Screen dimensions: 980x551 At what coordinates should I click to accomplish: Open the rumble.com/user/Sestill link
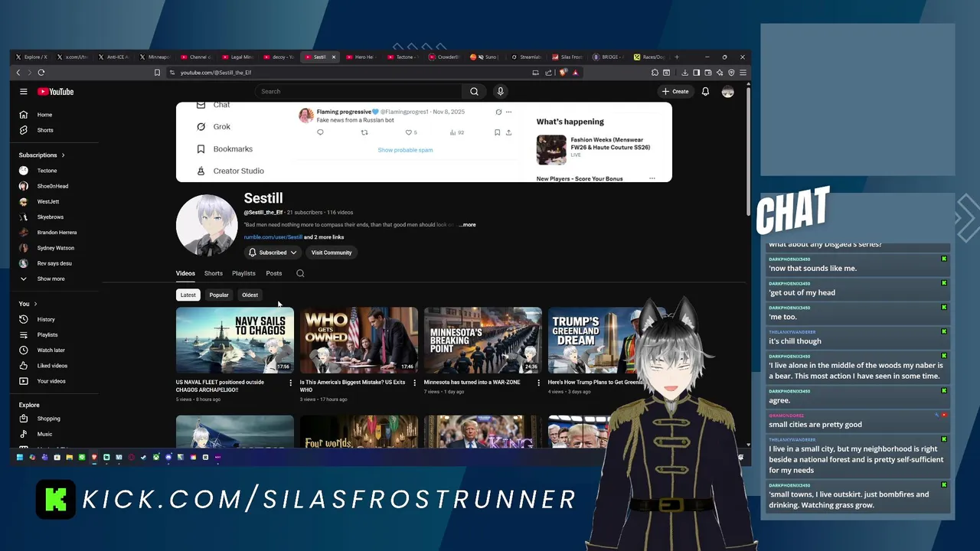[x=273, y=237]
